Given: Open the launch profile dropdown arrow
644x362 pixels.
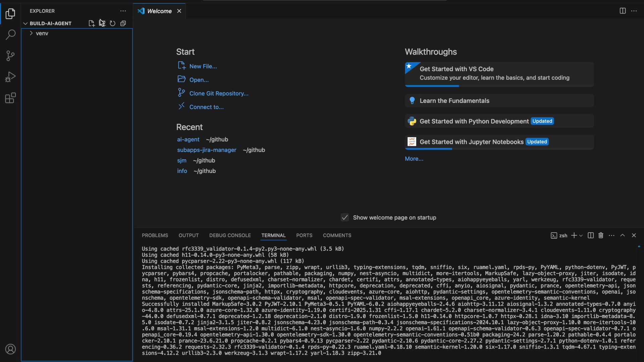Looking at the screenshot, I should point(581,236).
